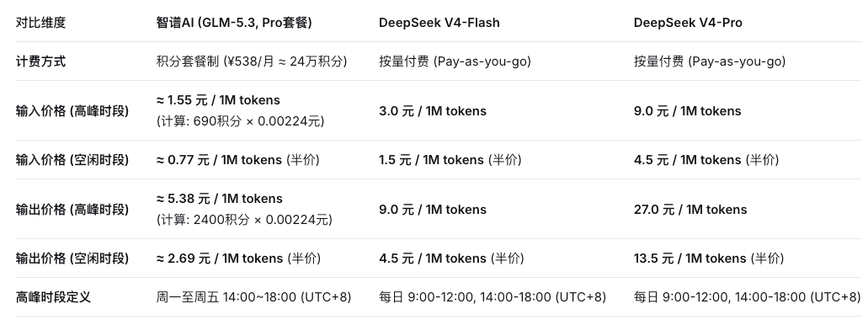868x320 pixels.
Task: Click the 周一至周五 14:00~18:00 cell
Action: tap(254, 297)
